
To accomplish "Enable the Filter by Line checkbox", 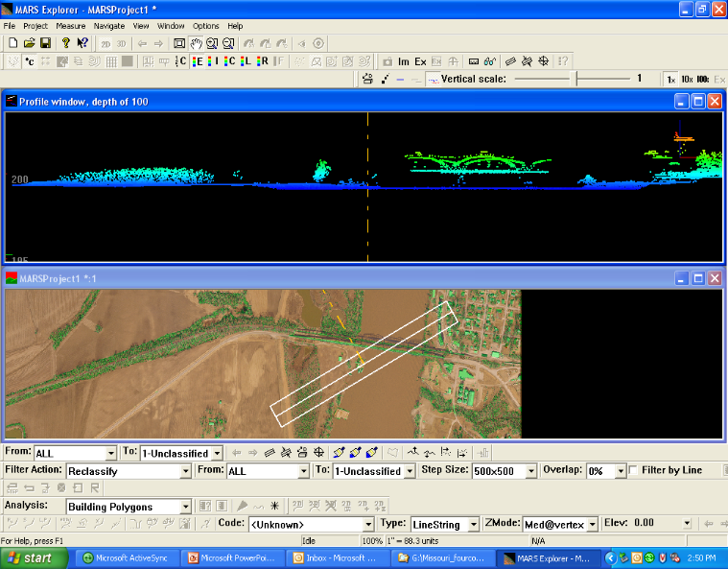I will point(634,470).
